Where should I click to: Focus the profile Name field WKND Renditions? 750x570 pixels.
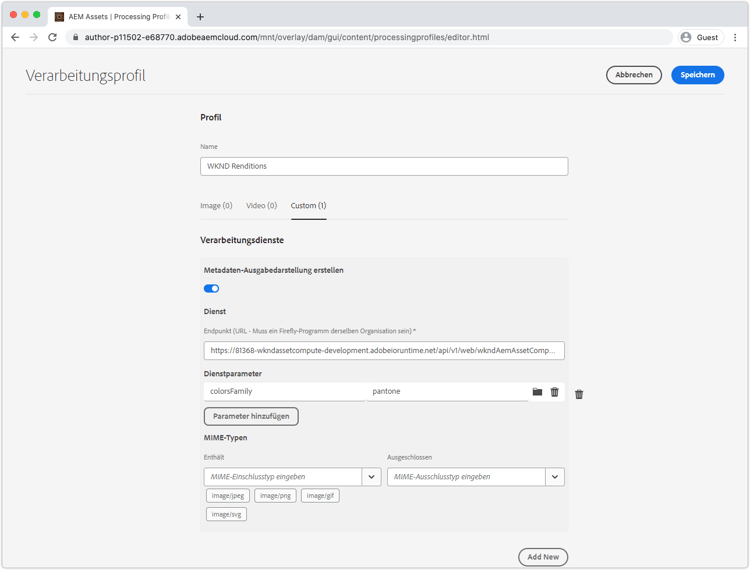384,166
